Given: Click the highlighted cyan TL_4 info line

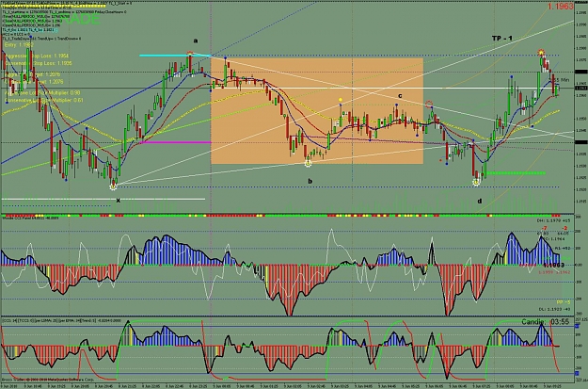Looking at the screenshot, I should click(30, 29).
